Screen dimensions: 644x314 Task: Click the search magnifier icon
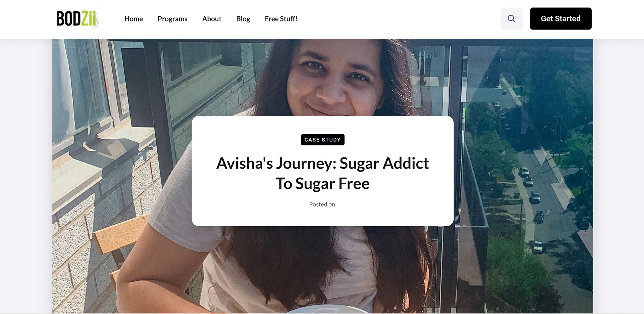tap(511, 19)
